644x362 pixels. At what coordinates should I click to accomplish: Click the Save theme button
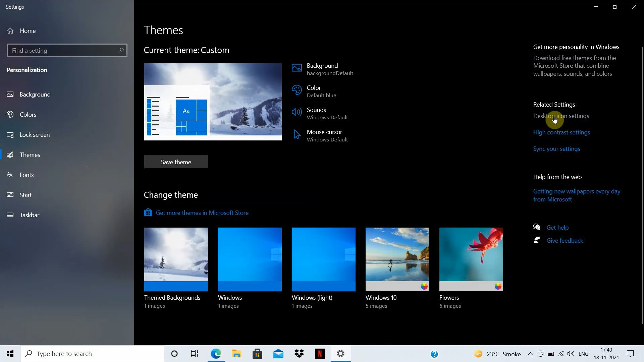click(176, 162)
